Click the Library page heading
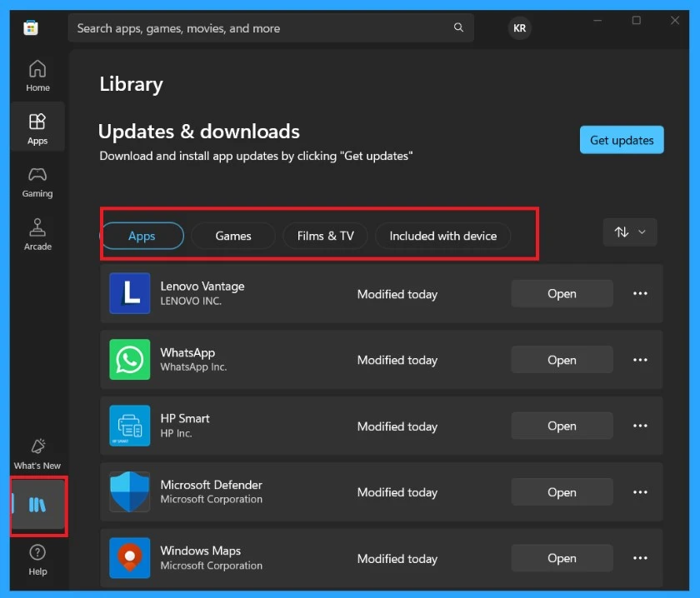 coord(132,84)
